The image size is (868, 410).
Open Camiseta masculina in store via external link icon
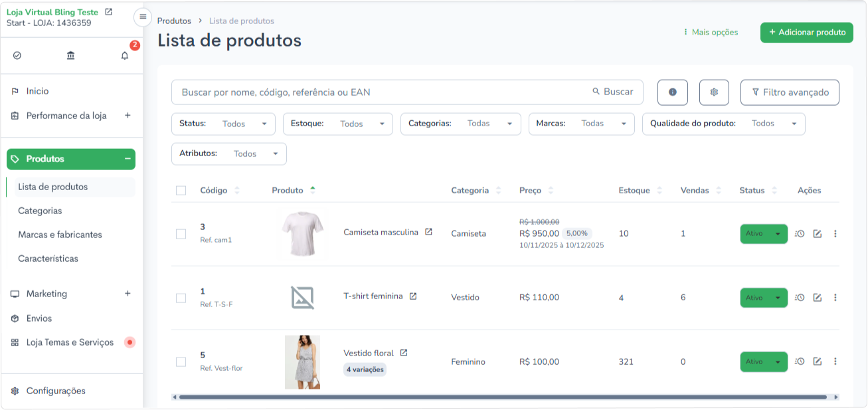[428, 232]
